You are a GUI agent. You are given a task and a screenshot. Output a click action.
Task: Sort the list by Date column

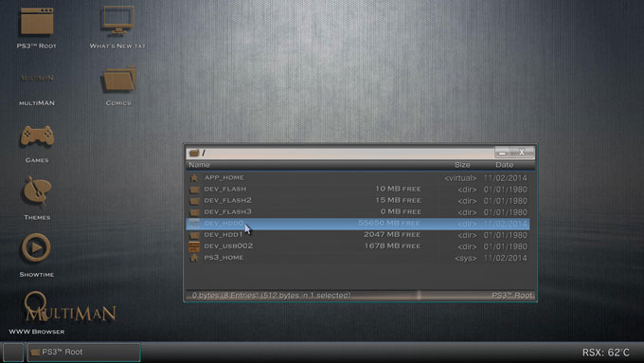(505, 165)
